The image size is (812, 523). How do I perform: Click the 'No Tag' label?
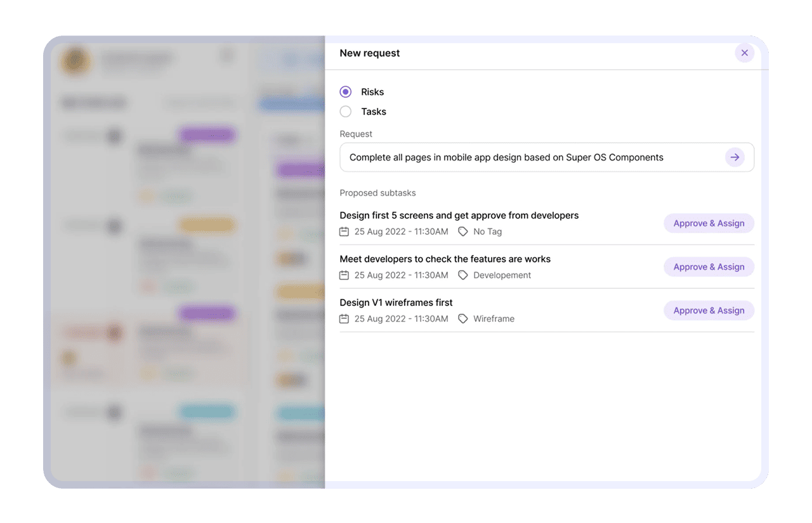tap(488, 232)
